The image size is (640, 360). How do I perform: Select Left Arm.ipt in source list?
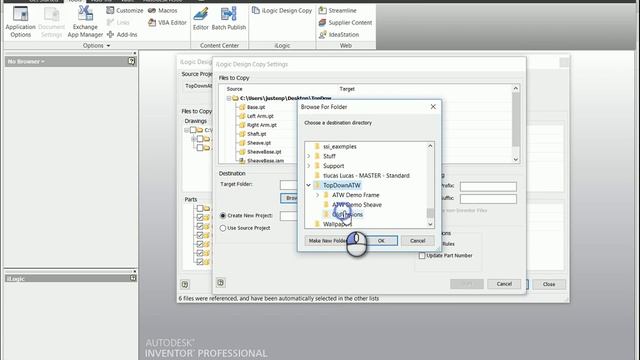(260, 116)
